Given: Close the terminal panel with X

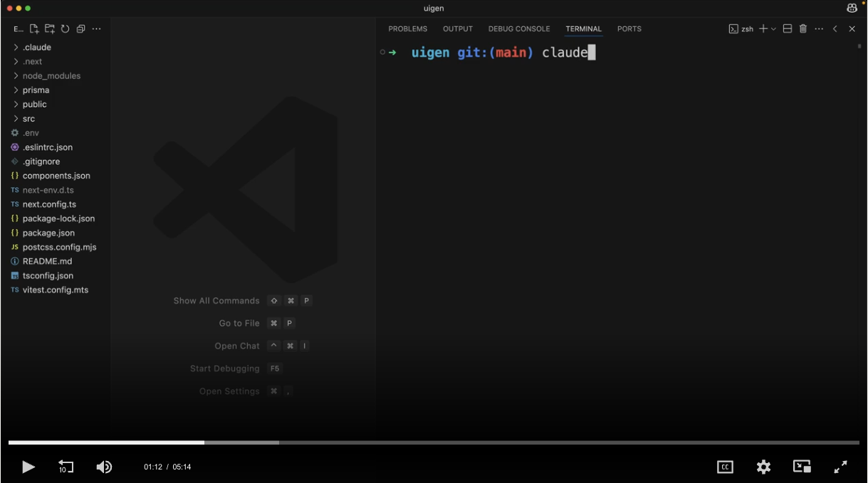Looking at the screenshot, I should coord(852,29).
